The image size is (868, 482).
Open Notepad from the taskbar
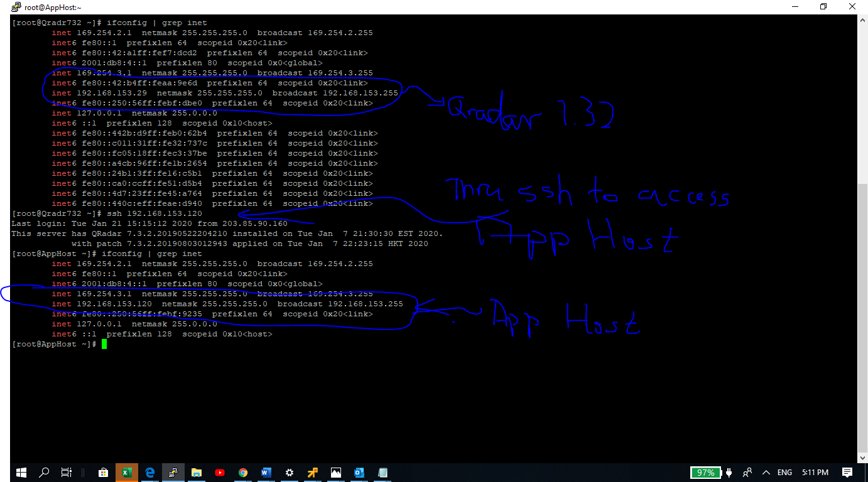[382, 473]
